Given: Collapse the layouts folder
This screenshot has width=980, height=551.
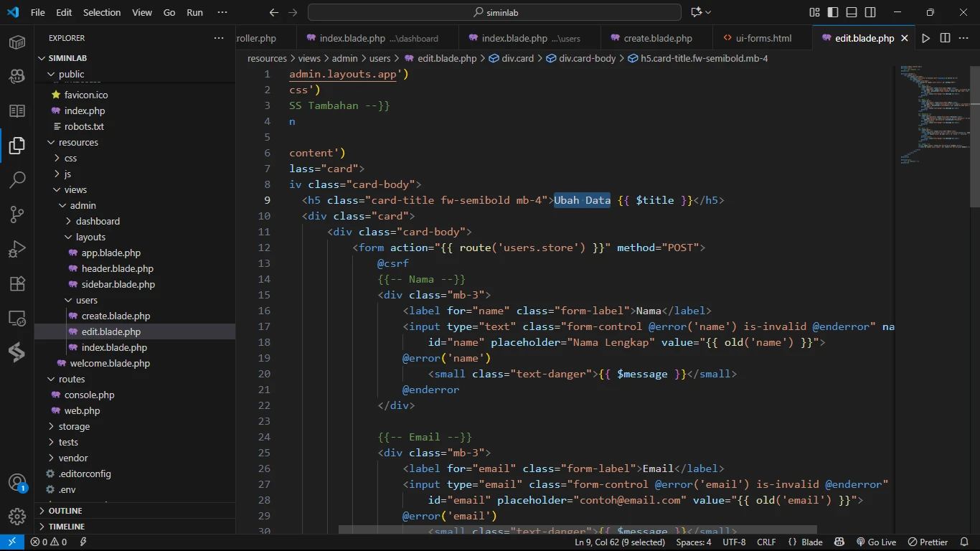Looking at the screenshot, I should tap(90, 237).
